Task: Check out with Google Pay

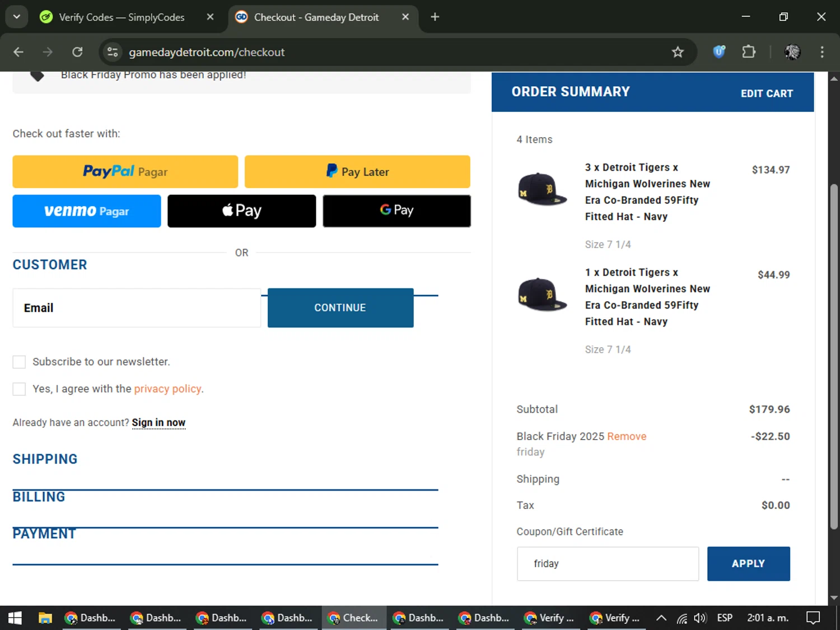Action: [x=396, y=211]
